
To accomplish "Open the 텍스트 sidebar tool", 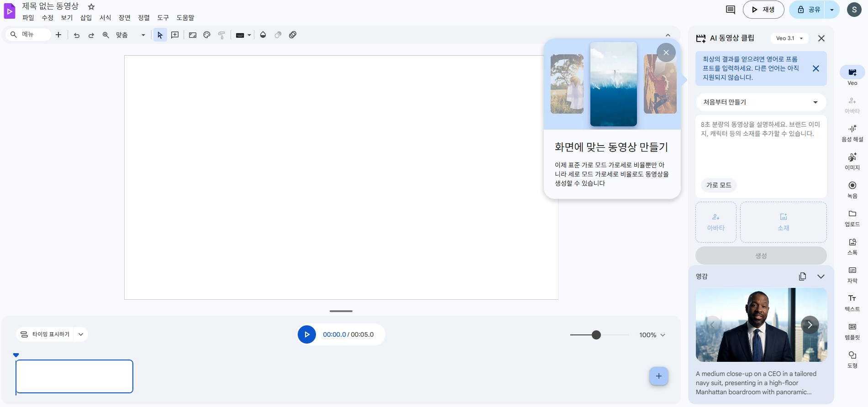I will (852, 303).
